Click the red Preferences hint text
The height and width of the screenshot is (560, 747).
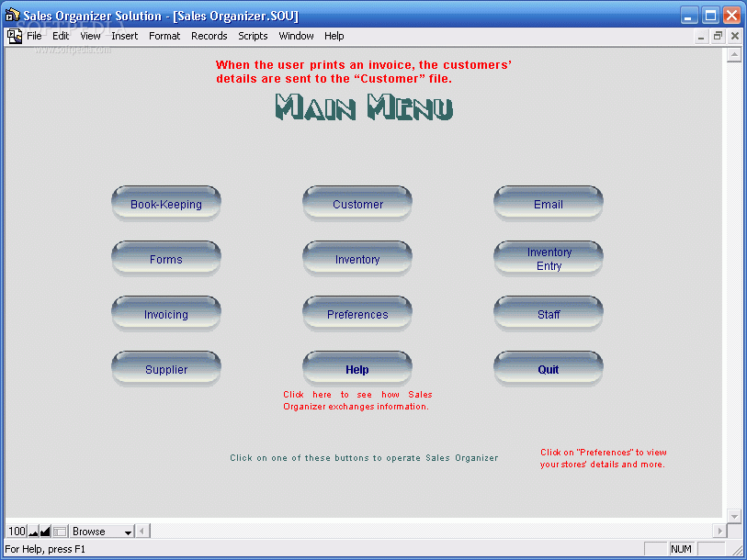603,458
